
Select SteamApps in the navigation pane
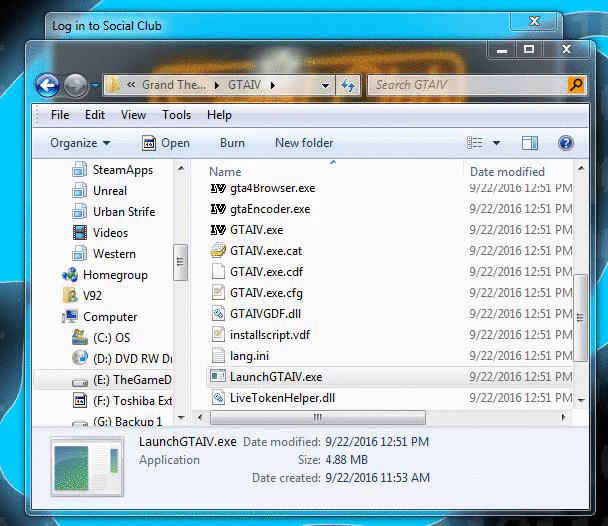click(x=113, y=170)
